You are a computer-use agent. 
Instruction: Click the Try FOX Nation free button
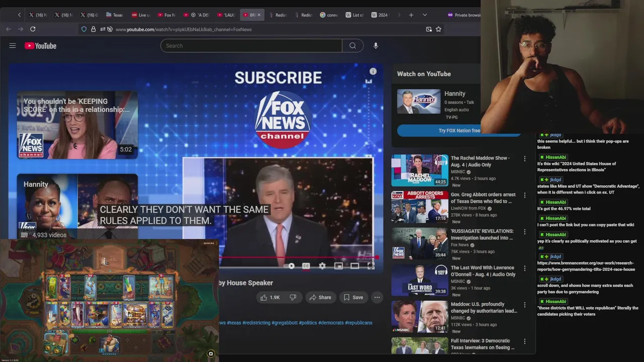(459, 131)
